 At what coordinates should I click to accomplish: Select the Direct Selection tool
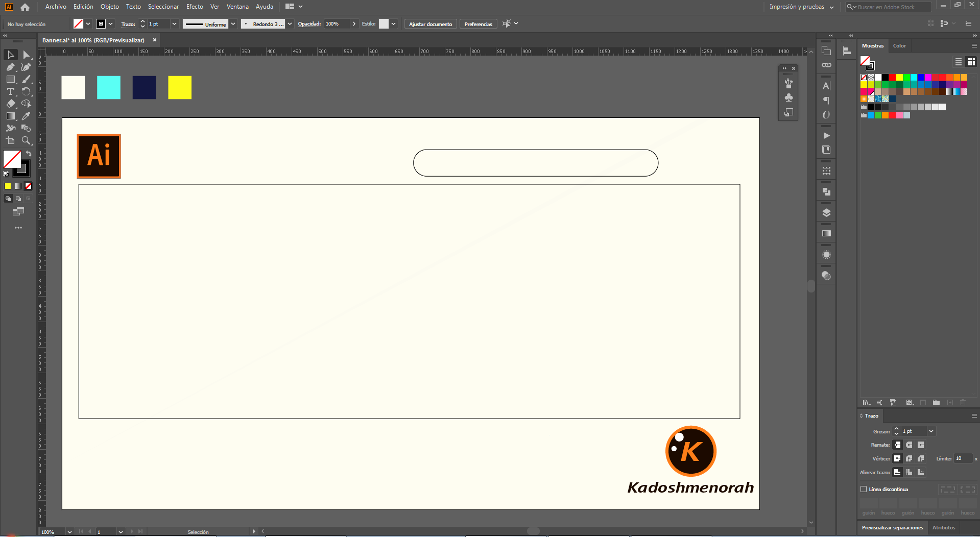coord(26,55)
